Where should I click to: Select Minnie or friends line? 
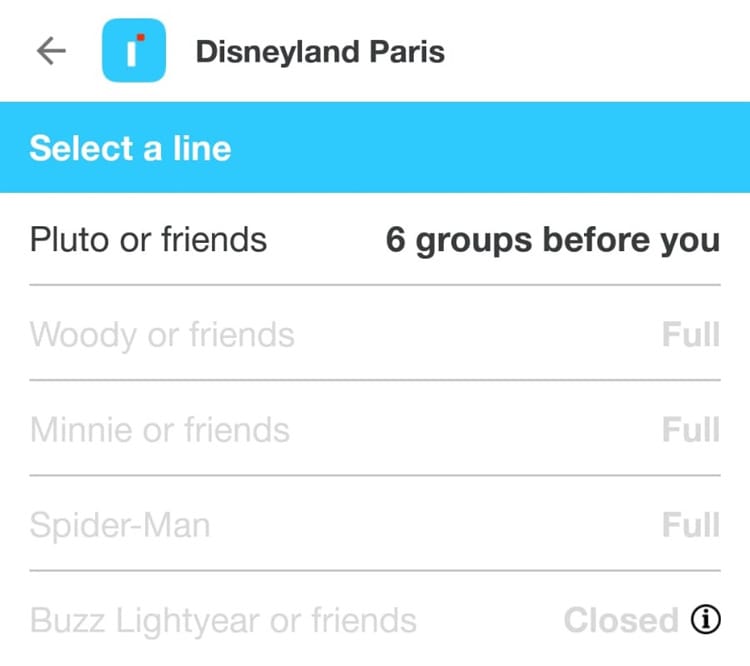375,430
